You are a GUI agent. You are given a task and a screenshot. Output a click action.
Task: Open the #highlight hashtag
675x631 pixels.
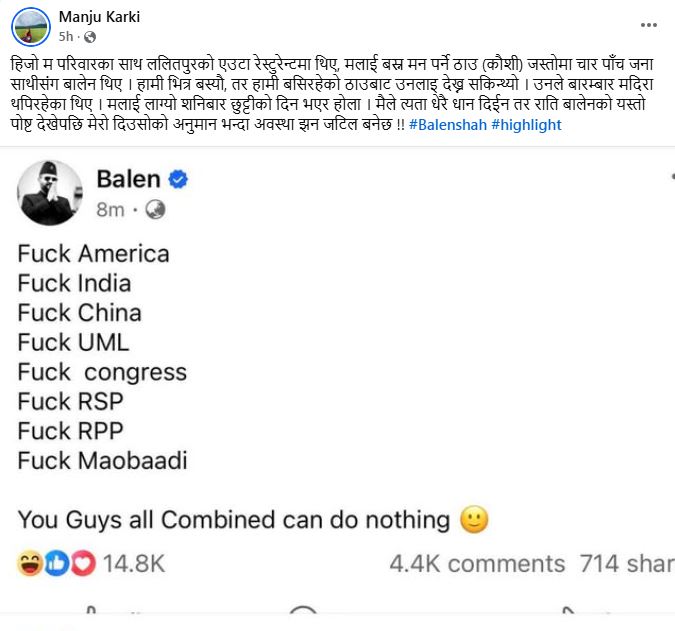tap(526, 125)
